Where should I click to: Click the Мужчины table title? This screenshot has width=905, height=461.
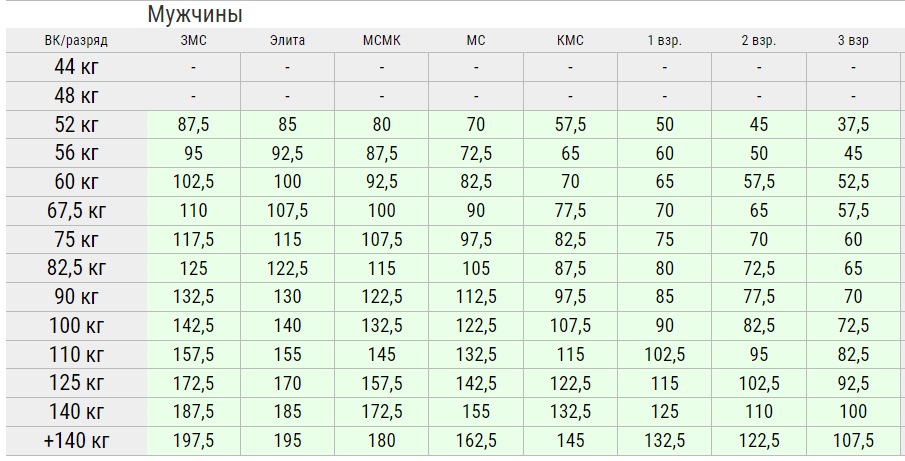coord(195,15)
